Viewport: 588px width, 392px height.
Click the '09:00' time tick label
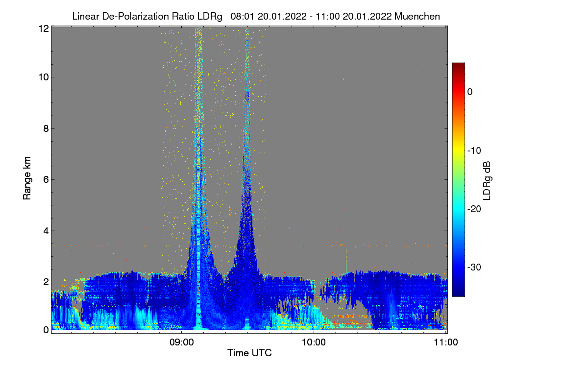(181, 343)
